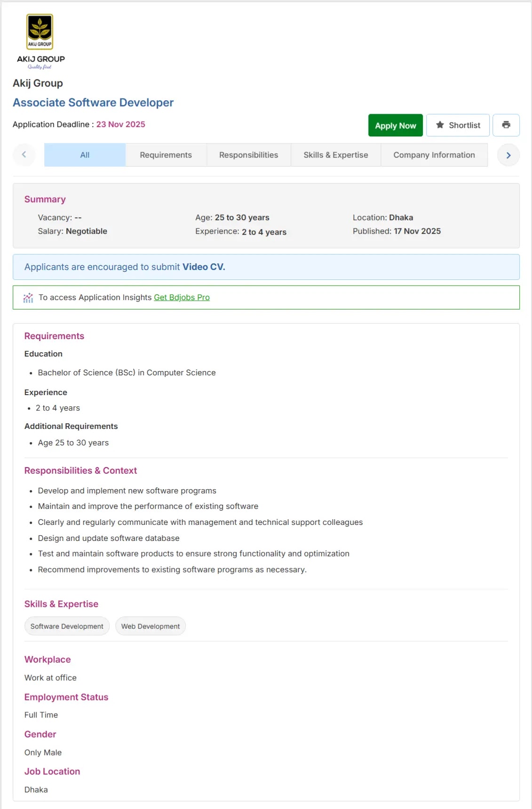
Task: Click the 23 Nov 2025 deadline date
Action: tap(121, 124)
